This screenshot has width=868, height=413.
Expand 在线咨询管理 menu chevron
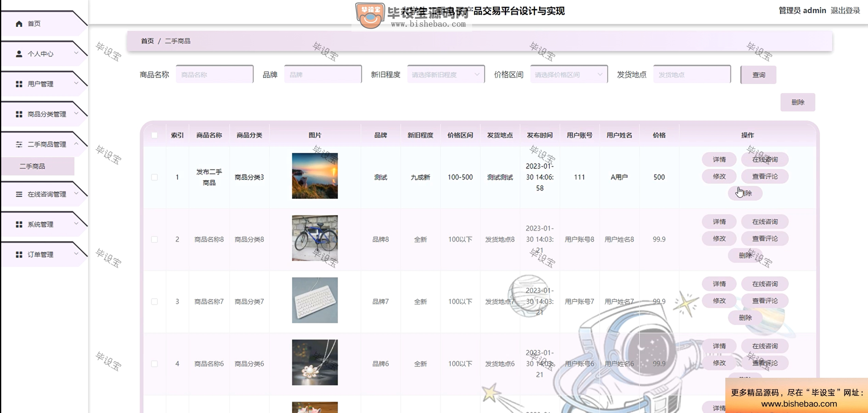tap(77, 193)
